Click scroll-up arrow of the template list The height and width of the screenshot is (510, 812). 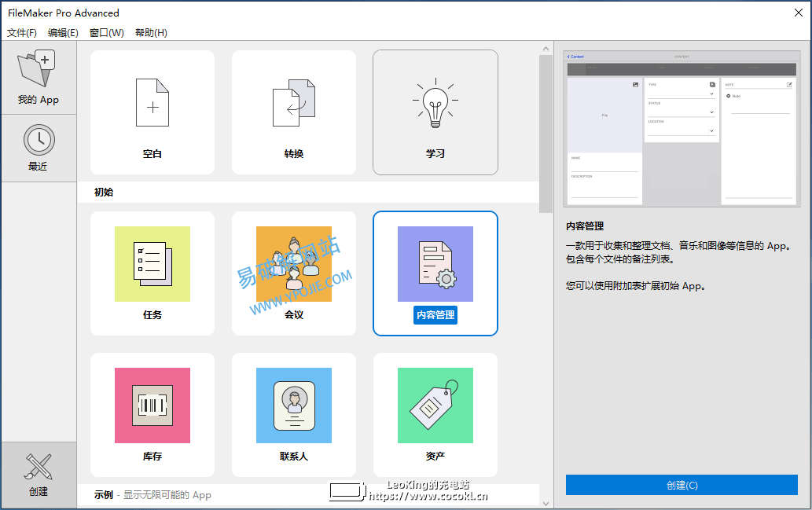(546, 49)
